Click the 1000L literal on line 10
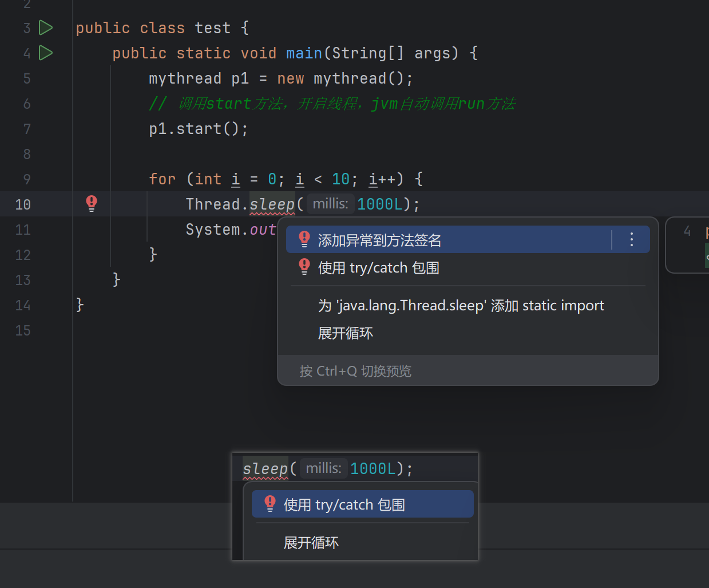This screenshot has width=709, height=588. (379, 204)
